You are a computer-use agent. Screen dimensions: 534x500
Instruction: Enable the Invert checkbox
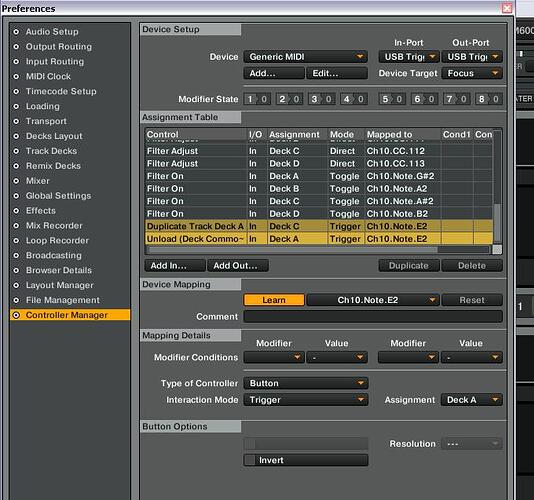pos(250,460)
